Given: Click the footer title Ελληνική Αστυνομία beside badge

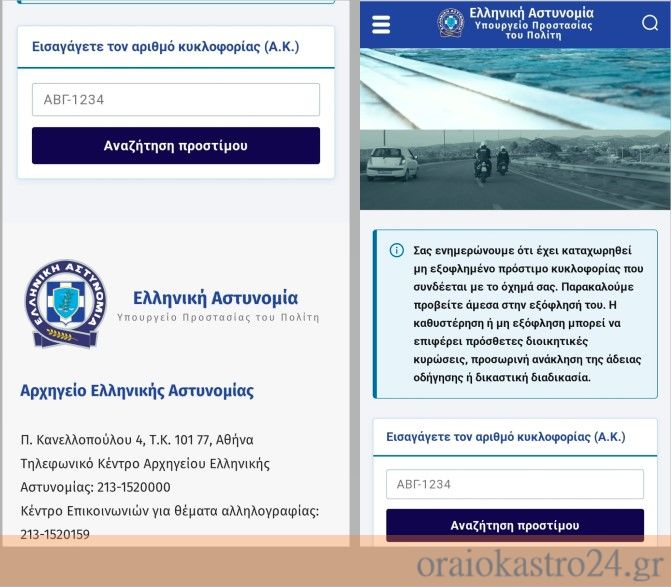Looking at the screenshot, I should pos(215,298).
